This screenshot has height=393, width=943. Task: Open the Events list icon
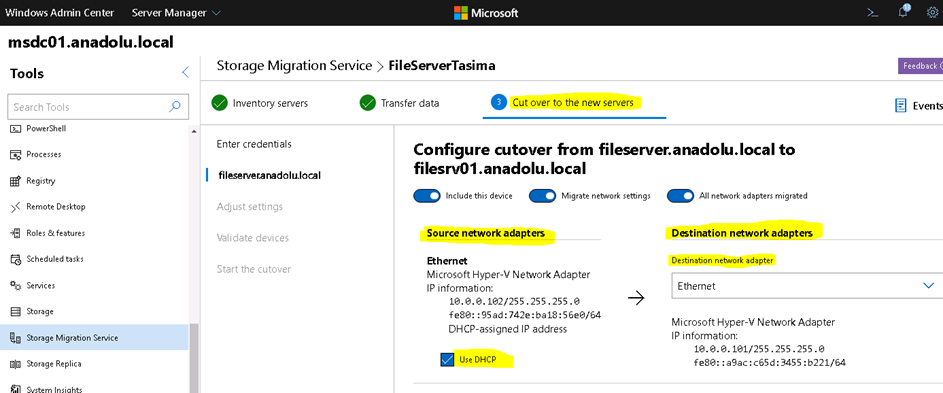900,106
